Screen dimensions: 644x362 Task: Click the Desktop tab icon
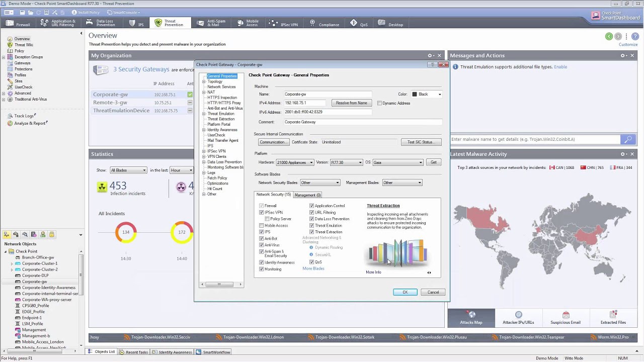(x=381, y=23)
